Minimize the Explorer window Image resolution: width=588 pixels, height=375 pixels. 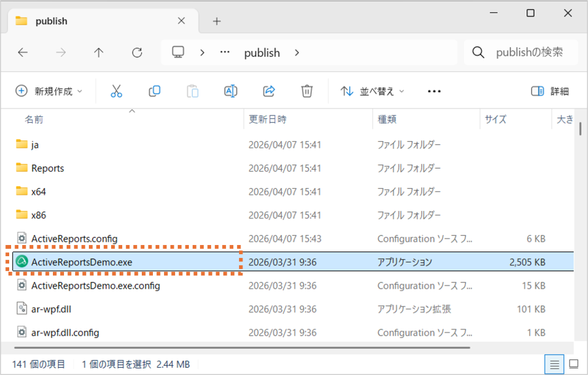pos(493,13)
